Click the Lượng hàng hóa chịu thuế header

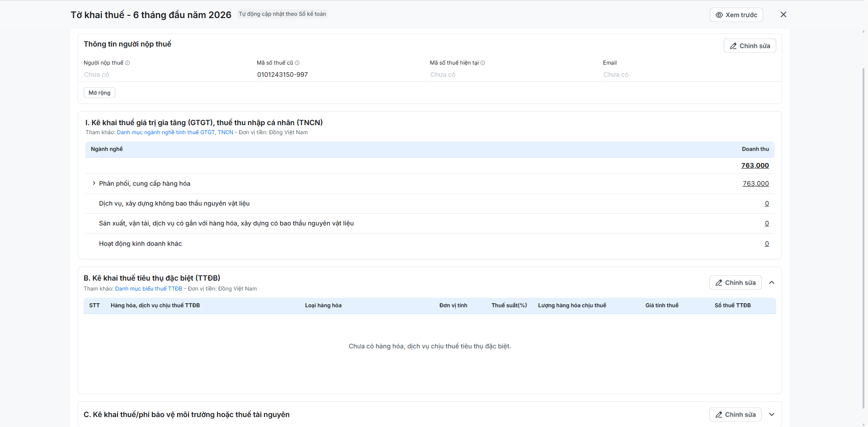[x=572, y=305]
